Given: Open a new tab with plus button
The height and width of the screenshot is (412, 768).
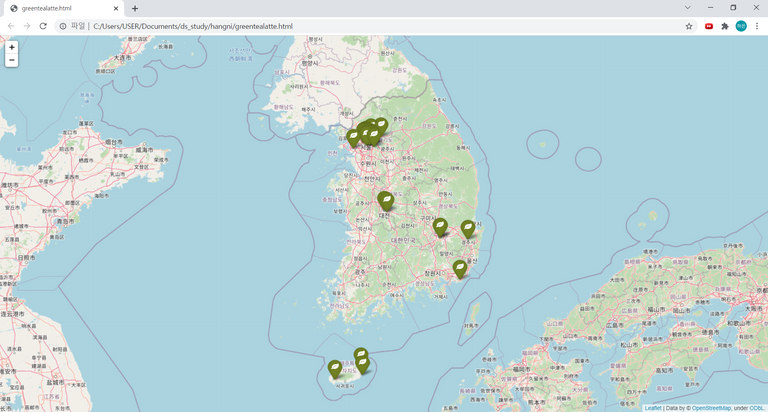Looking at the screenshot, I should (x=135, y=8).
